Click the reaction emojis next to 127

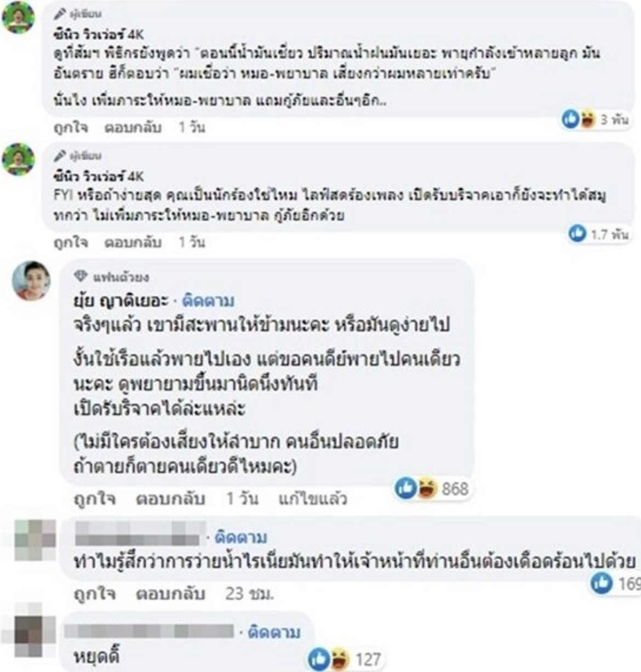click(x=329, y=658)
